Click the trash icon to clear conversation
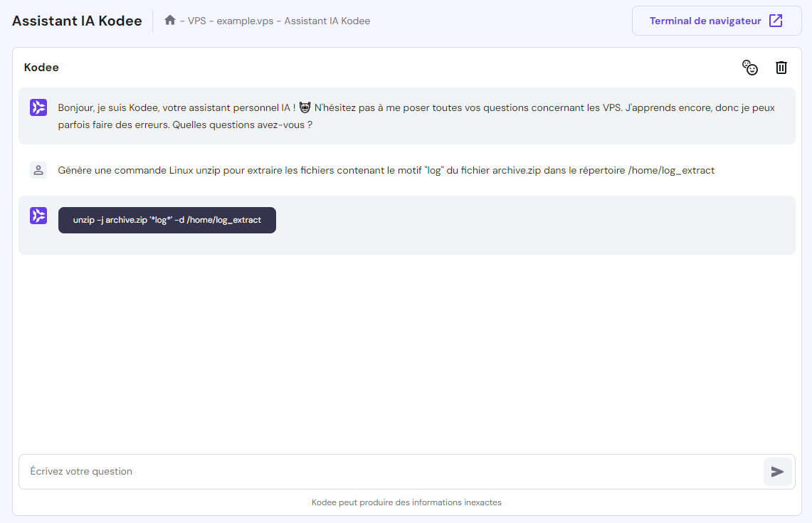This screenshot has width=812, height=523. [x=781, y=67]
